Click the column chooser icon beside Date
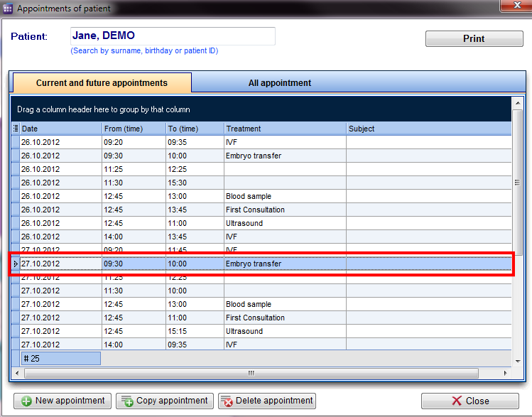This screenshot has height=417, width=532. coord(16,129)
